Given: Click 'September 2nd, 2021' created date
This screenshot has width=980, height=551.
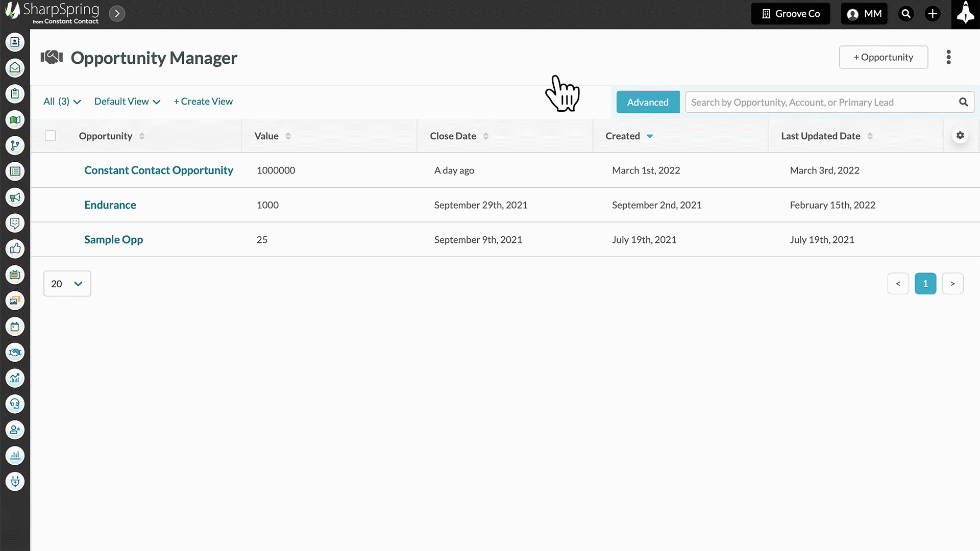Looking at the screenshot, I should [657, 205].
